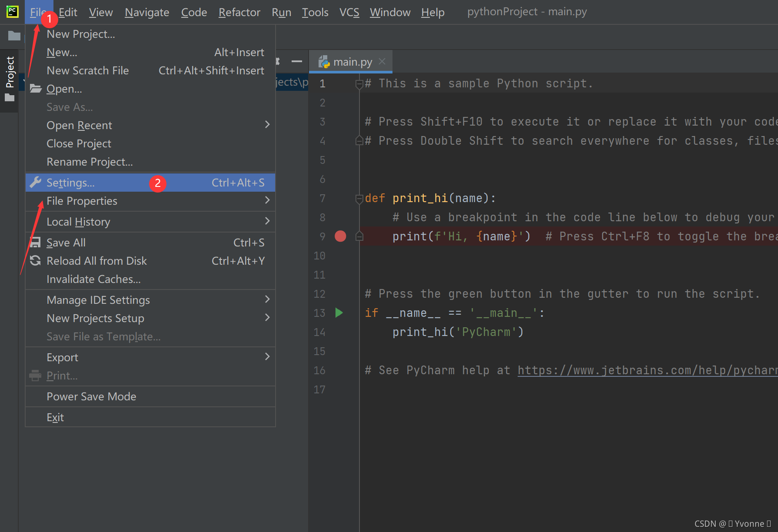Viewport: 778px width, 532px height.
Task: Toggle the breakpoint on line 9
Action: (340, 236)
